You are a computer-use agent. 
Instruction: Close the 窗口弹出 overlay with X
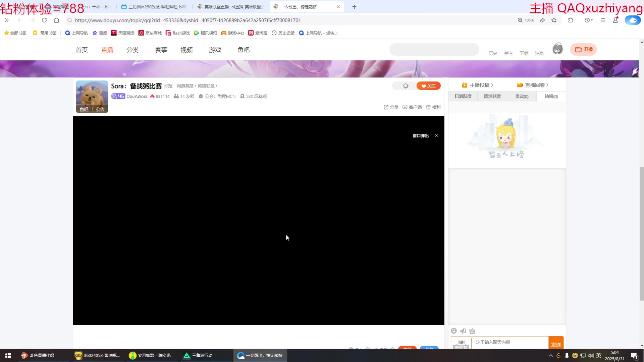(x=436, y=136)
